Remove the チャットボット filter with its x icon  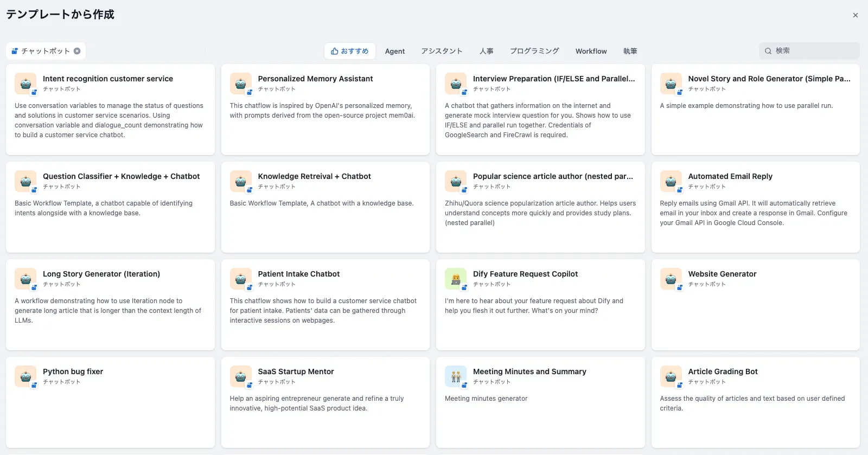77,51
